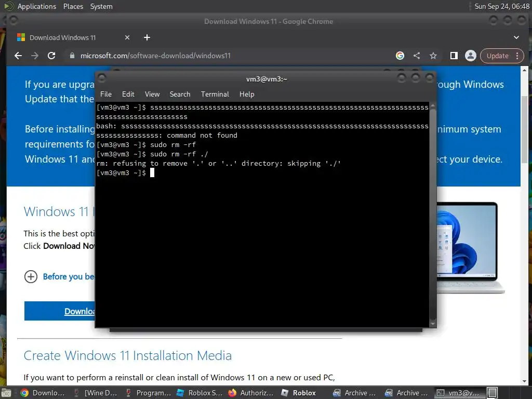Click the terminal window menu button at the title bar's left
532x399 pixels.
coord(102,78)
